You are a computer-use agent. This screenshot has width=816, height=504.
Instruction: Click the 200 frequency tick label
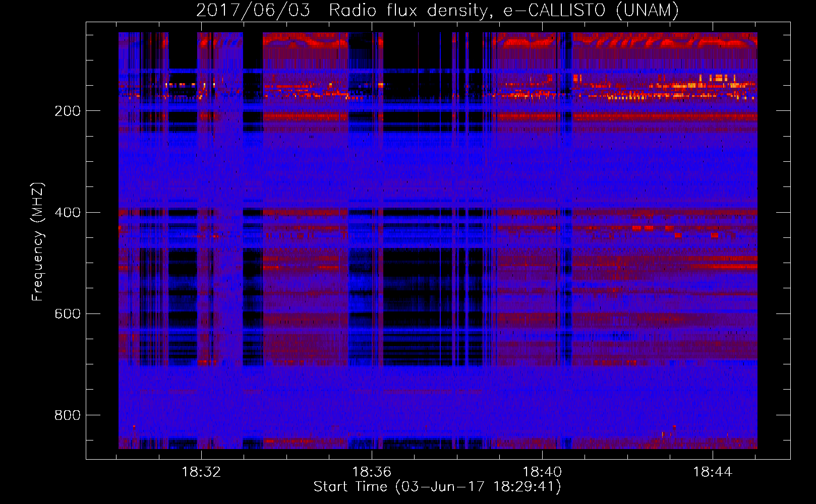(x=68, y=111)
